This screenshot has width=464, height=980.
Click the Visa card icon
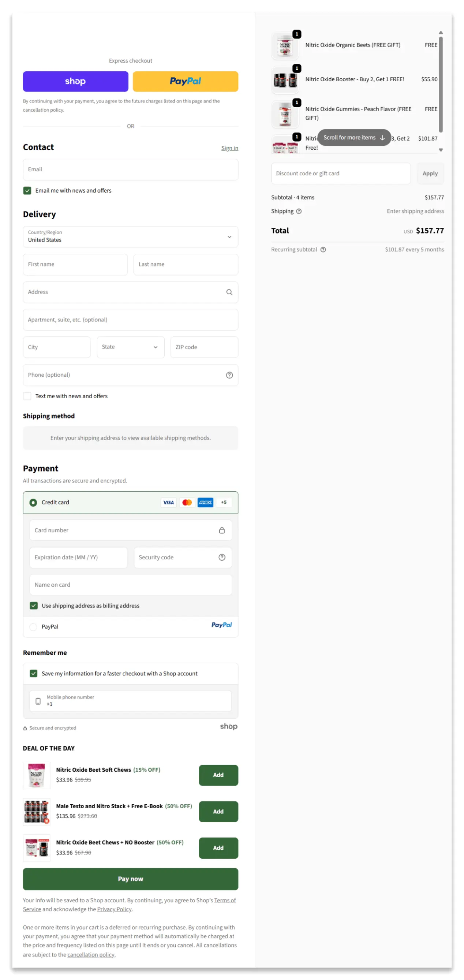[168, 503]
